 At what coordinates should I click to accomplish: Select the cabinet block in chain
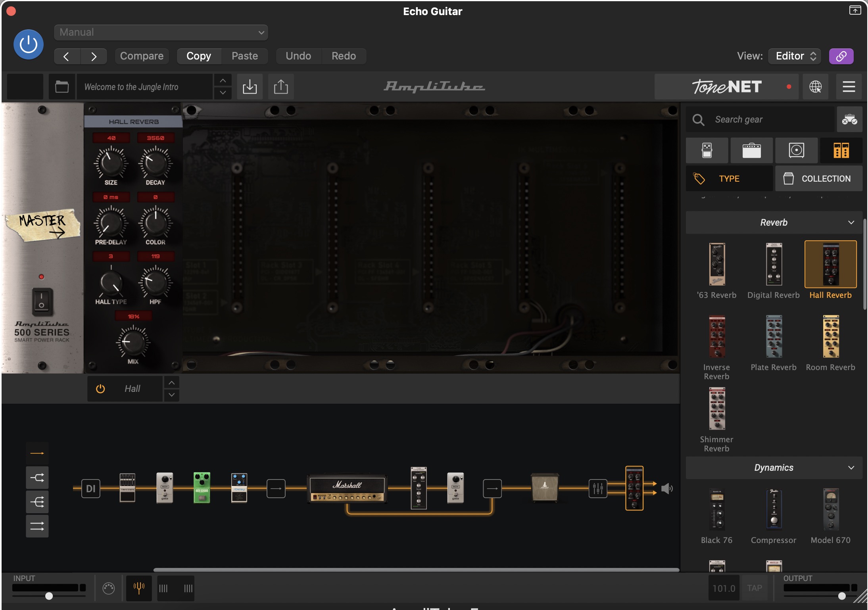[x=545, y=487]
